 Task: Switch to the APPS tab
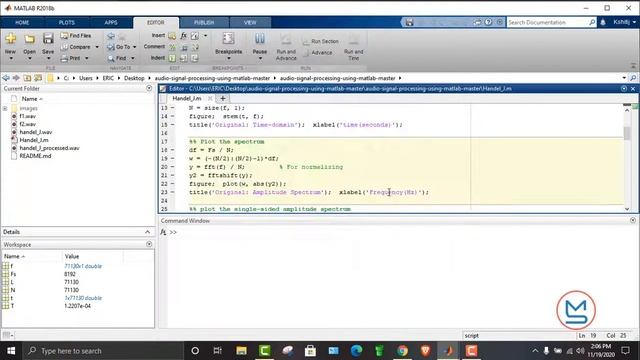tap(111, 22)
